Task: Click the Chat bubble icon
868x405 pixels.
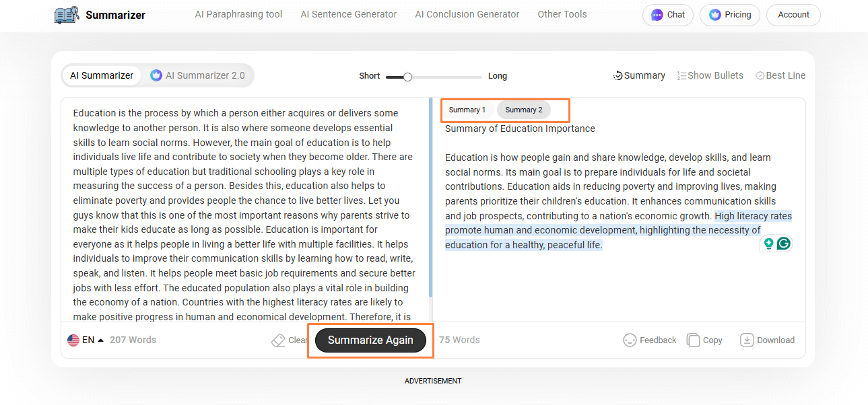Action: coord(657,15)
